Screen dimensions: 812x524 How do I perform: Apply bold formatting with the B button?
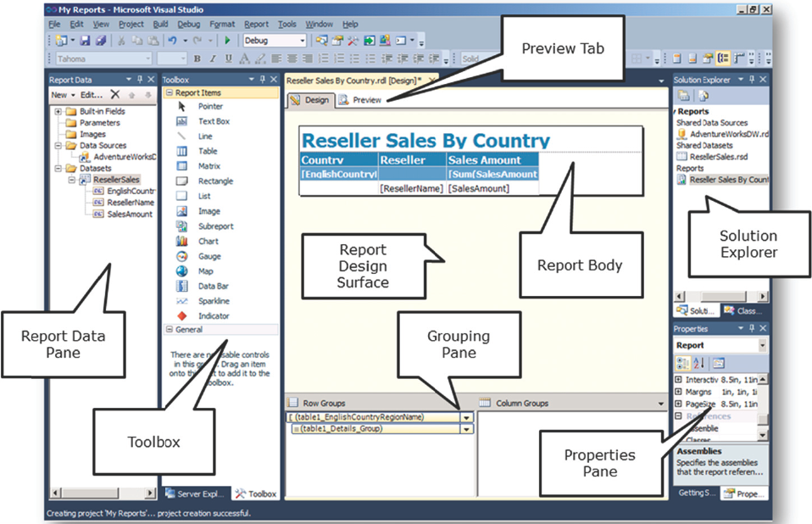point(197,59)
